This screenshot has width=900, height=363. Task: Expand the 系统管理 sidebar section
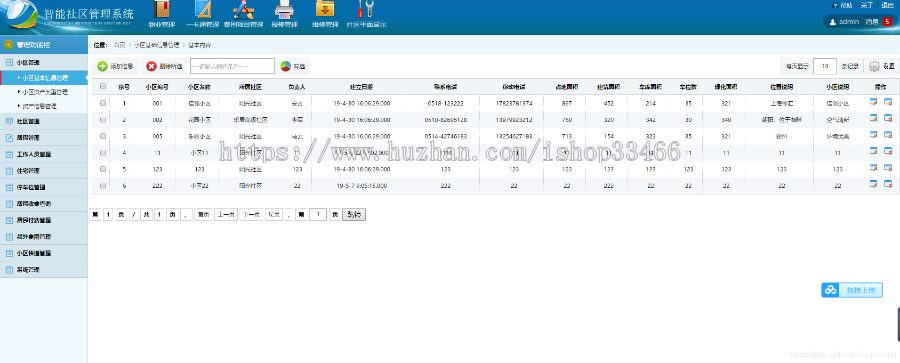coord(44,269)
